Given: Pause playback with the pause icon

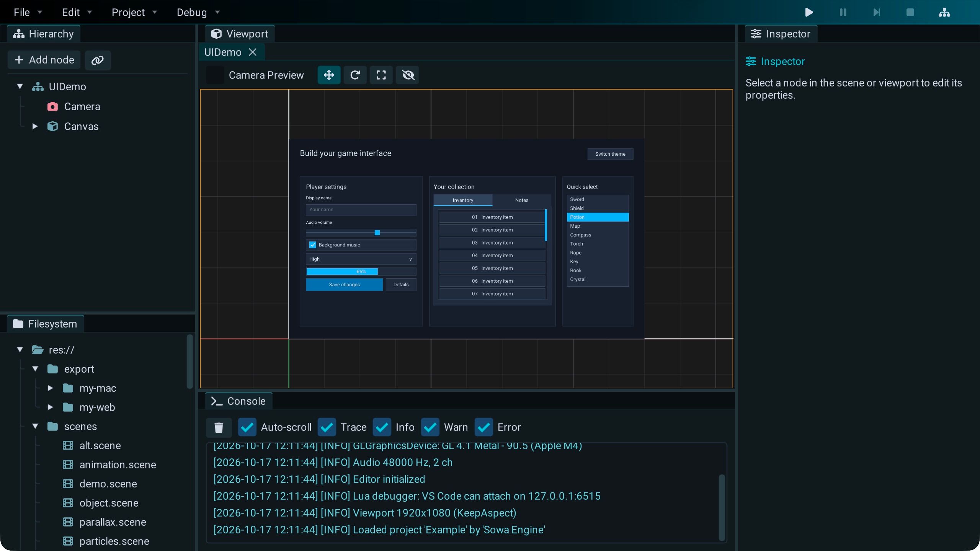Looking at the screenshot, I should (843, 12).
